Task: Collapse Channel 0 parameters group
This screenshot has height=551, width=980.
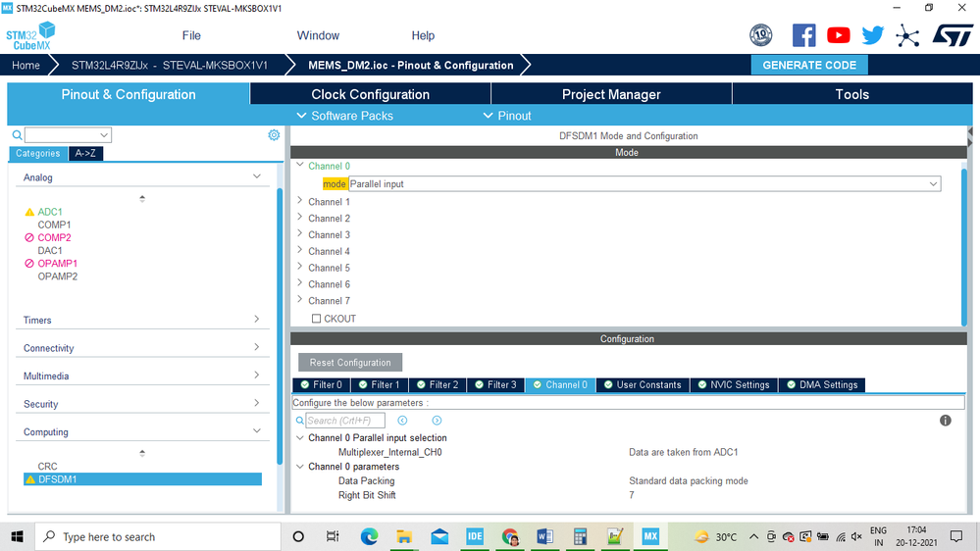Action: pos(300,467)
